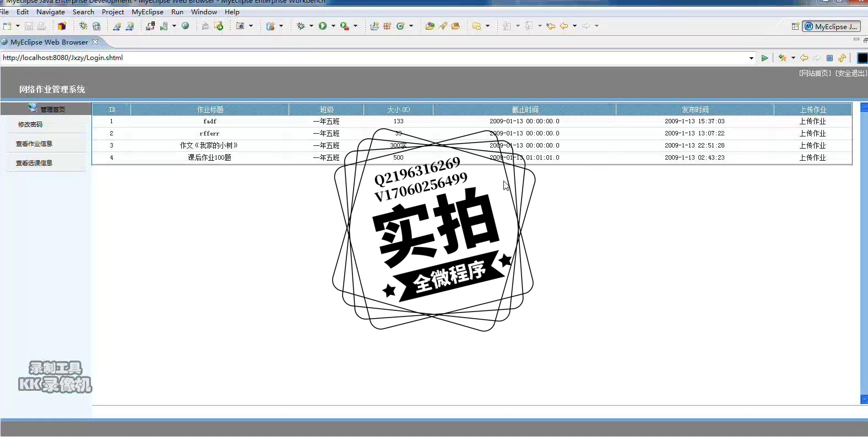Click the capture screenshot camera icon
Viewport: 868px width, 437px height.
[240, 26]
